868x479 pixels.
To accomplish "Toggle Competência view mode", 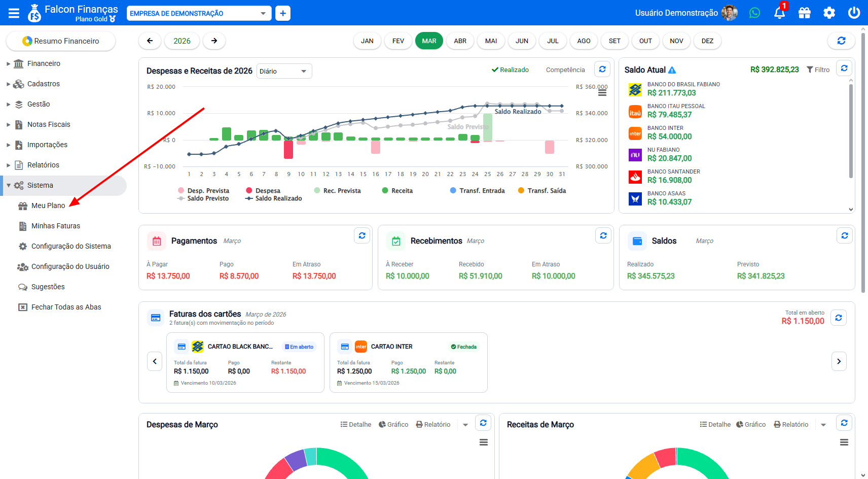I will pyautogui.click(x=565, y=70).
